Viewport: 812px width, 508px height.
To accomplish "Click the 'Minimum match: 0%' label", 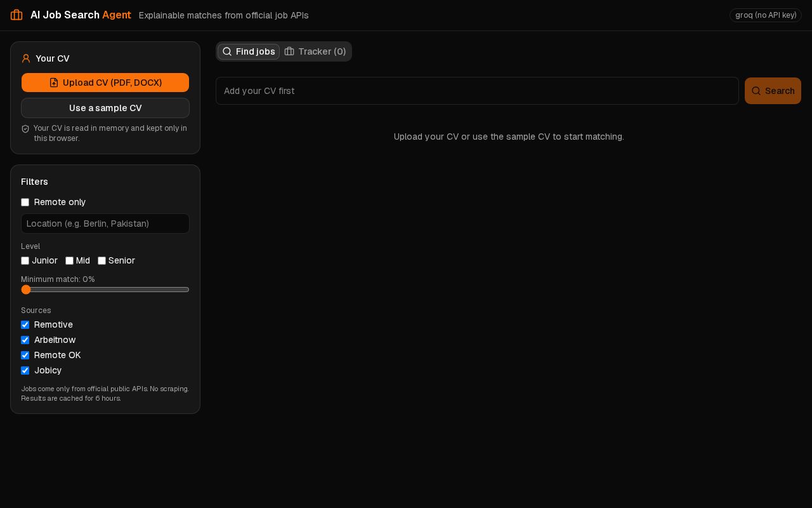I will [x=58, y=279].
